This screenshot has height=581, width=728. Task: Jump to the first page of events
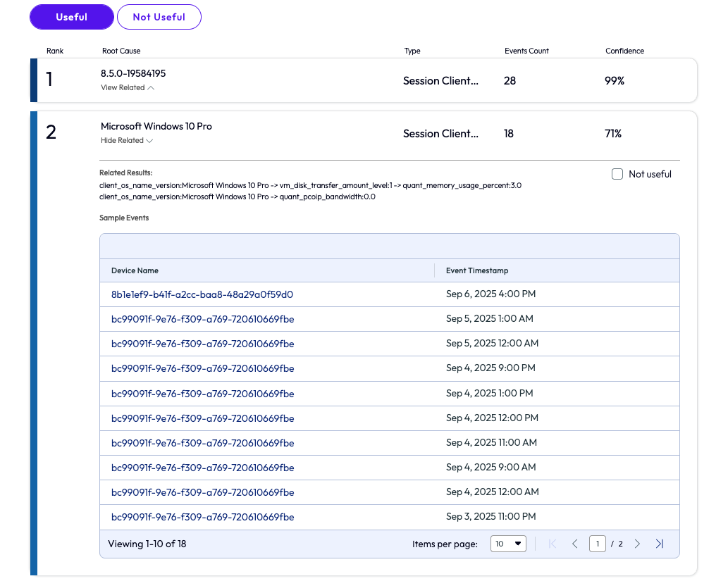(553, 543)
